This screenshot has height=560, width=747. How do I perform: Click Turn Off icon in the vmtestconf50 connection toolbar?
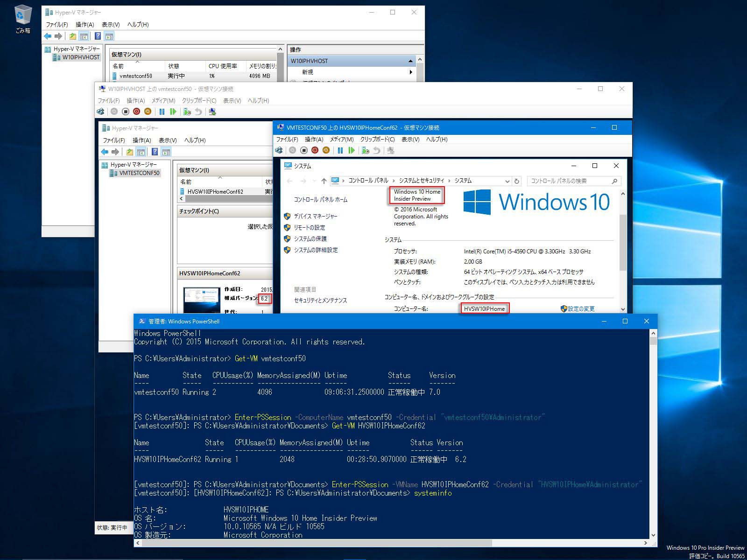pyautogui.click(x=126, y=112)
